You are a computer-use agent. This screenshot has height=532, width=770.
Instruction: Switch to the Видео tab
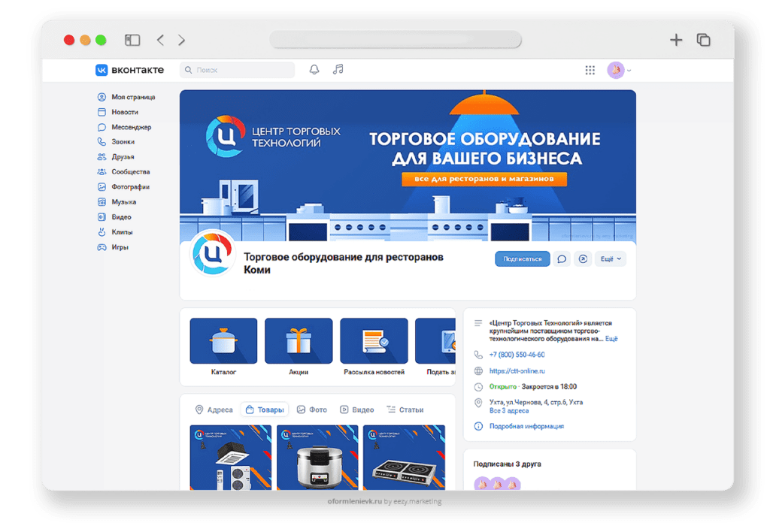point(357,410)
